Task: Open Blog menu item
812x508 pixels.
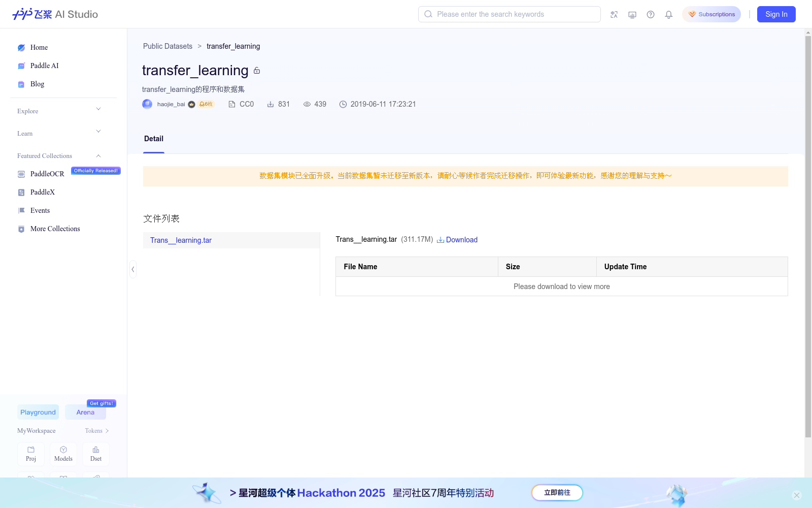Action: 38,84
